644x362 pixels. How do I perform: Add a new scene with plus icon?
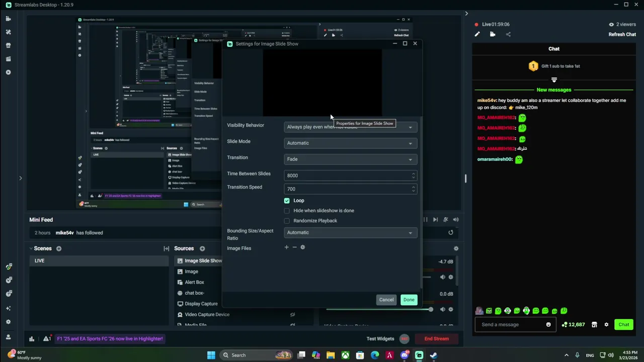click(x=59, y=248)
